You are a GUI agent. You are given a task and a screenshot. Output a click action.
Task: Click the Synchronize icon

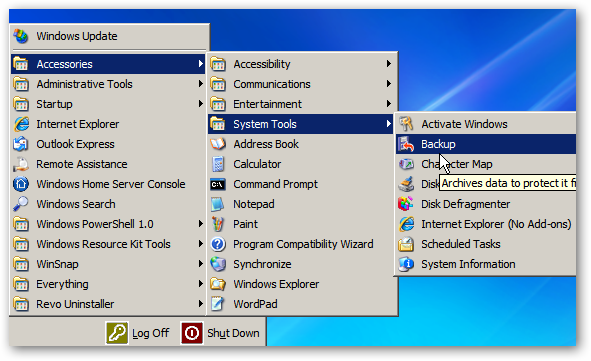[218, 264]
